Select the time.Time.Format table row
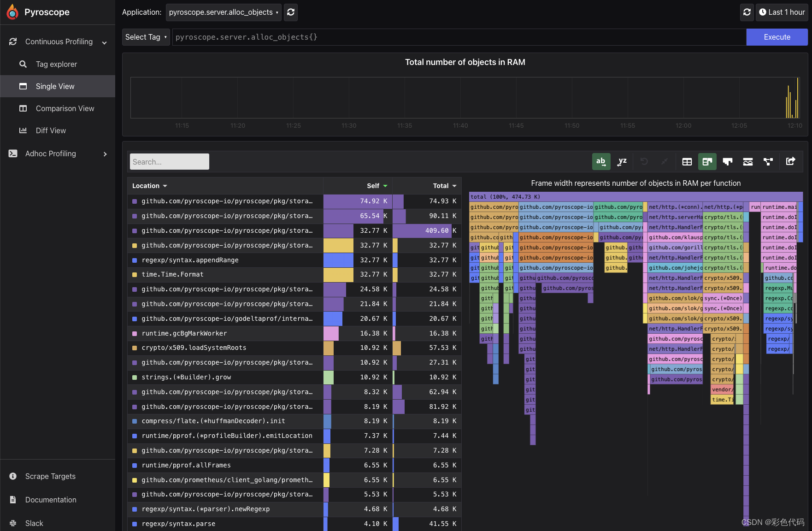 pyautogui.click(x=294, y=275)
